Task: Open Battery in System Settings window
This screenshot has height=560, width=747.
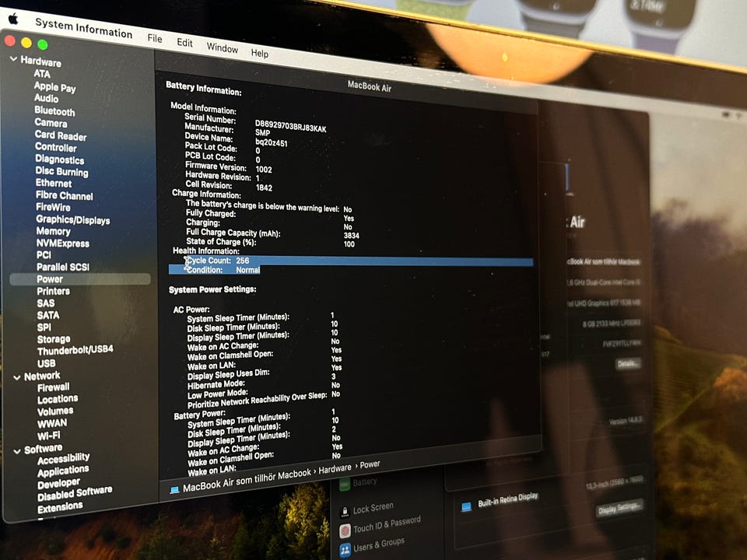Action: point(358,483)
